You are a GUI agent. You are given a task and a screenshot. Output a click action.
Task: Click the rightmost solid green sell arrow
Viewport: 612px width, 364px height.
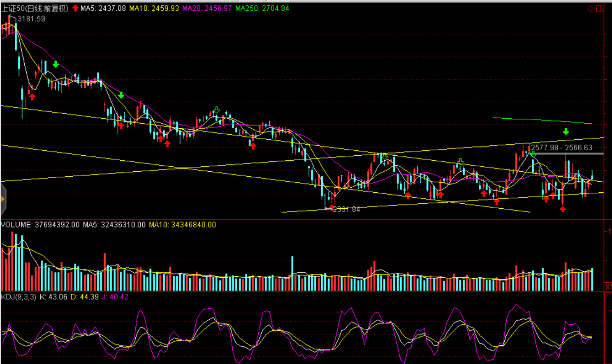[x=566, y=131]
